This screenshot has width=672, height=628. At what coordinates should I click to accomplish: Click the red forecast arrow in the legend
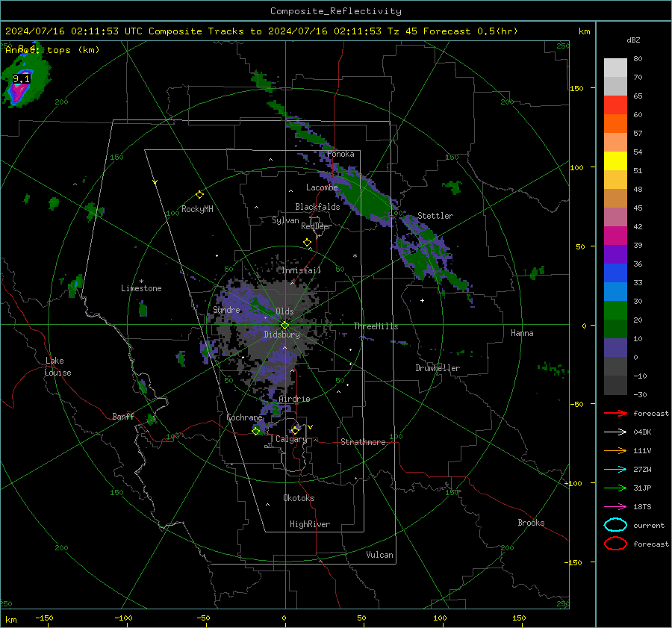coord(615,413)
